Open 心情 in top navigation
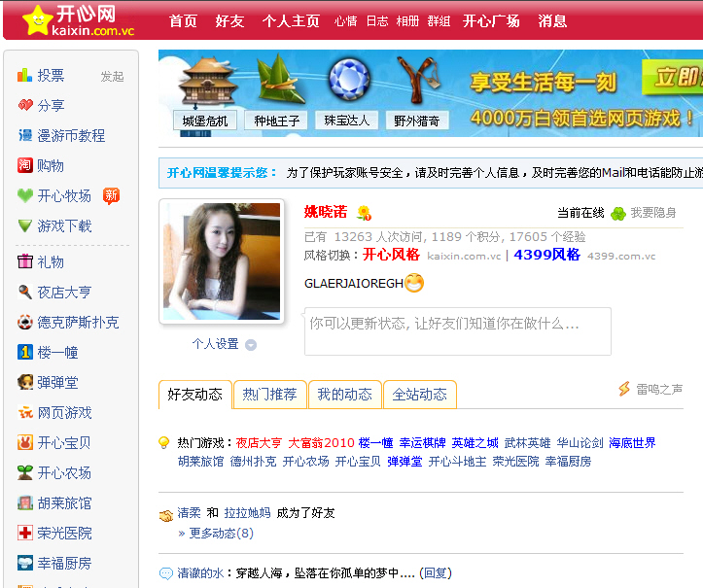Screen dimensions: 703x588 pos(345,21)
